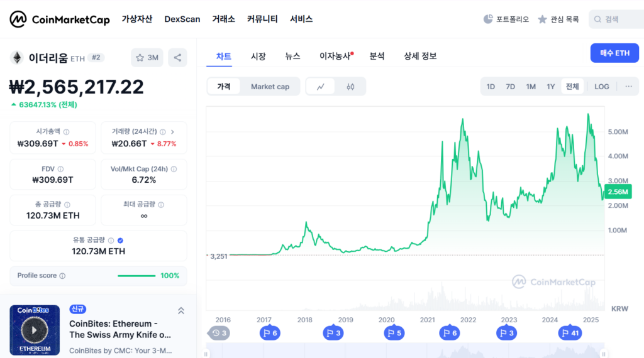The image size is (644, 358).
Task: Open the 2023 event flag with 3
Action: pyautogui.click(x=506, y=333)
